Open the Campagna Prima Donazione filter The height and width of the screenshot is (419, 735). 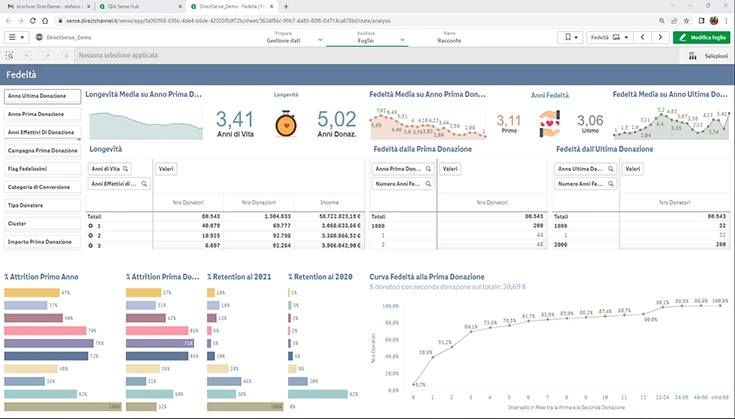43,151
